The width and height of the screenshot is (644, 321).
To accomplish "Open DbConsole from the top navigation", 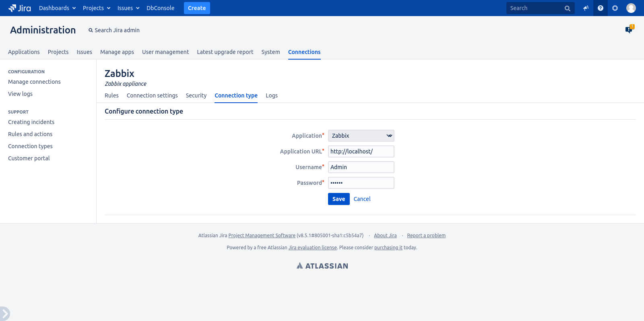I will (161, 8).
